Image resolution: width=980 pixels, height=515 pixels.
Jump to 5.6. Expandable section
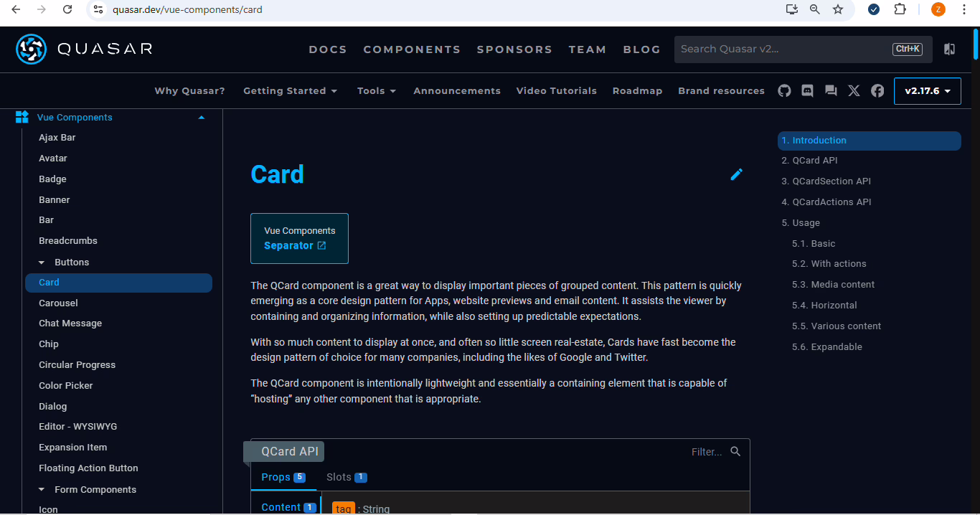827,346
